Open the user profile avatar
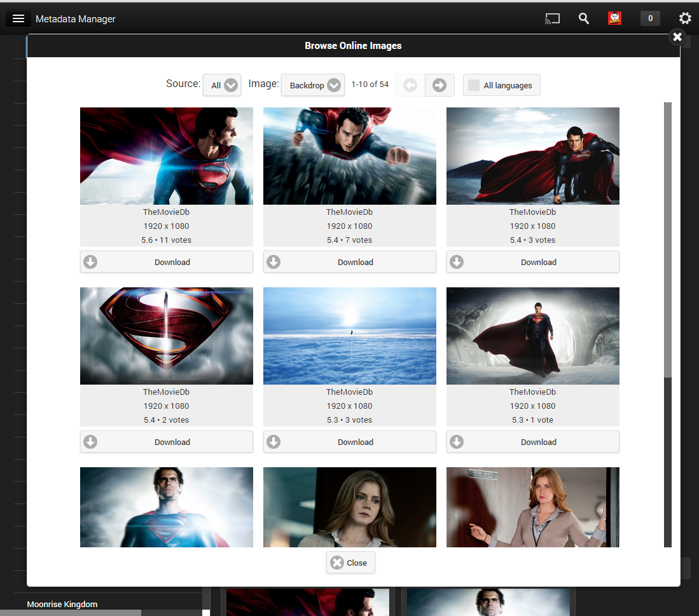The image size is (699, 616). [x=615, y=18]
